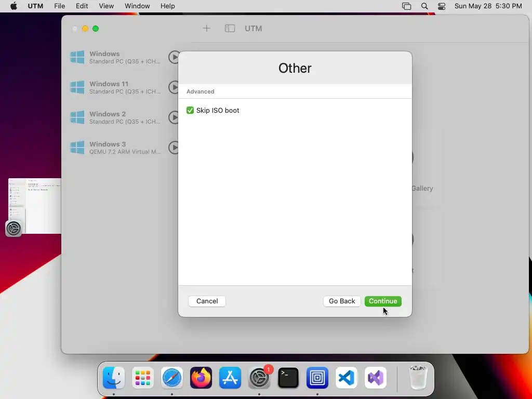
Task: Open the Trash in the Dock
Action: tap(418, 378)
